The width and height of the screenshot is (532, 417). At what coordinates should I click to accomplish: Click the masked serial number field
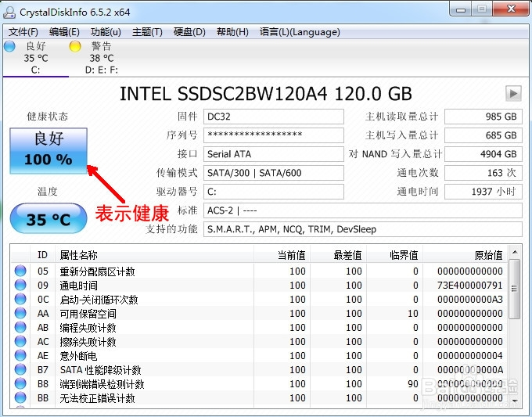[x=274, y=135]
